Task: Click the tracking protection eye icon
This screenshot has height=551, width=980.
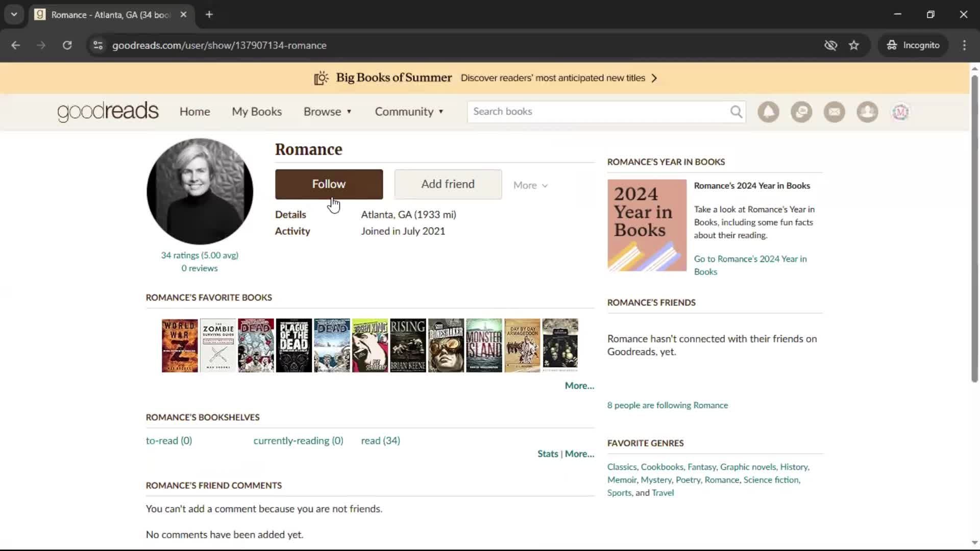Action: (830, 45)
